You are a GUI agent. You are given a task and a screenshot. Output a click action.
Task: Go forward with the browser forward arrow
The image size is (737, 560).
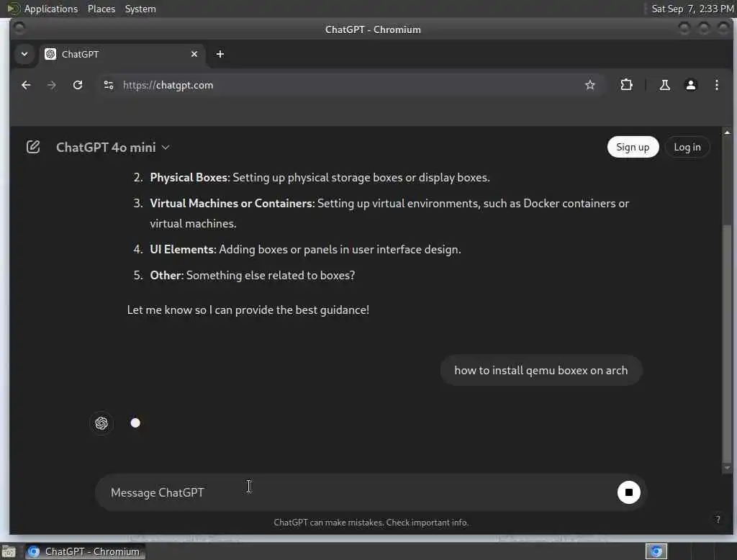click(x=52, y=85)
